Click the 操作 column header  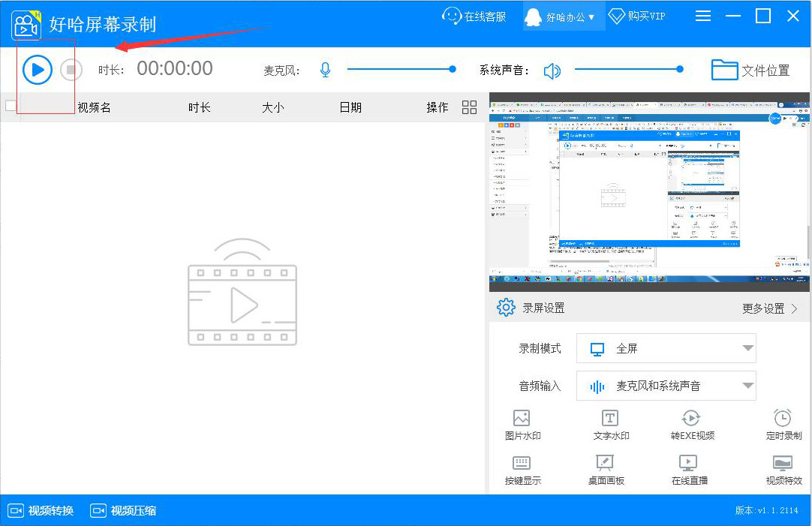pyautogui.click(x=438, y=107)
